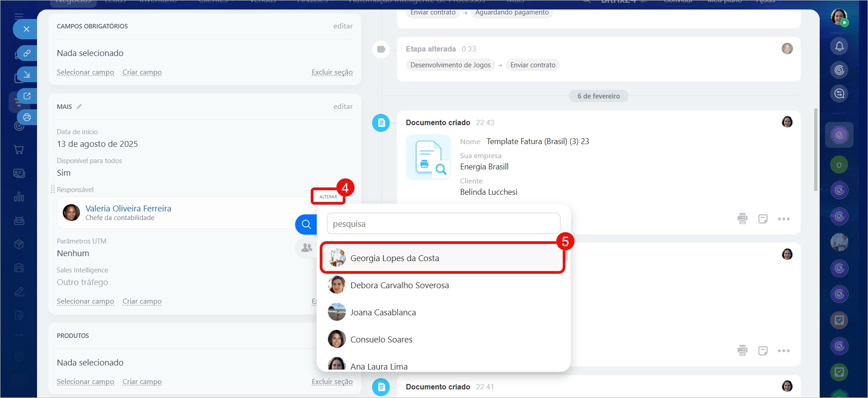Click editar in Campos Obrigatórios section
The image size is (868, 398).
click(x=343, y=26)
